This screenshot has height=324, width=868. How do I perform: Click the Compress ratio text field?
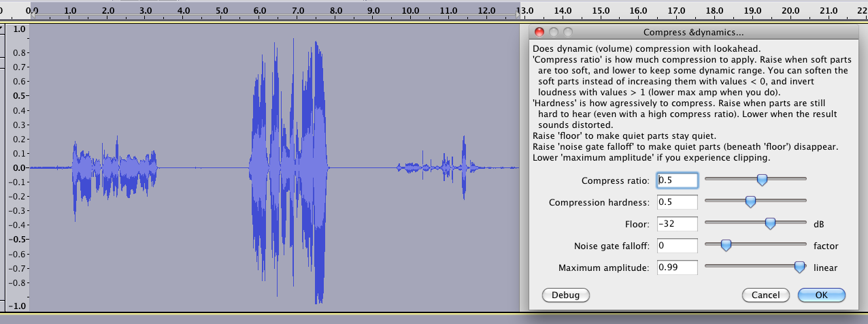click(x=678, y=180)
